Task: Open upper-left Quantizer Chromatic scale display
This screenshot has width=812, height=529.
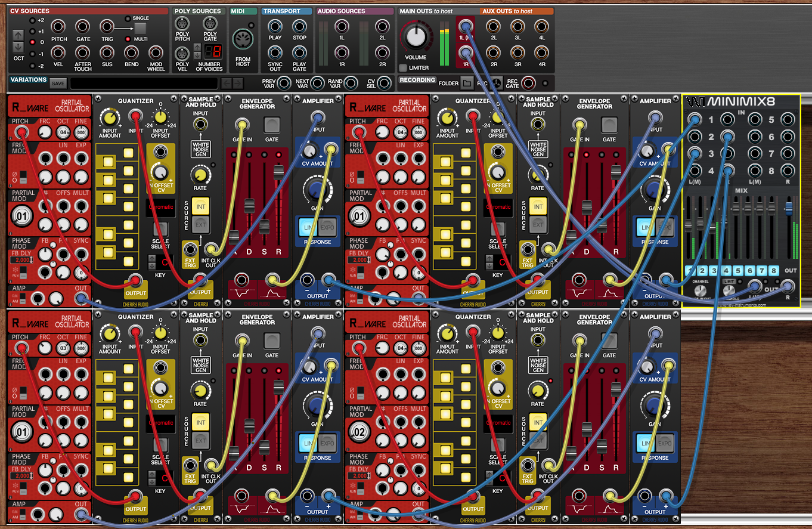Action: pyautogui.click(x=161, y=208)
